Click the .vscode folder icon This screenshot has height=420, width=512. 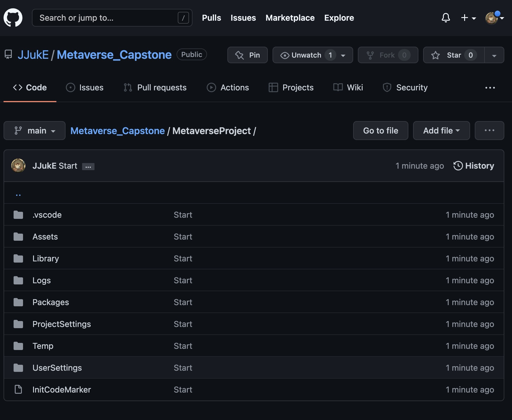pos(18,215)
